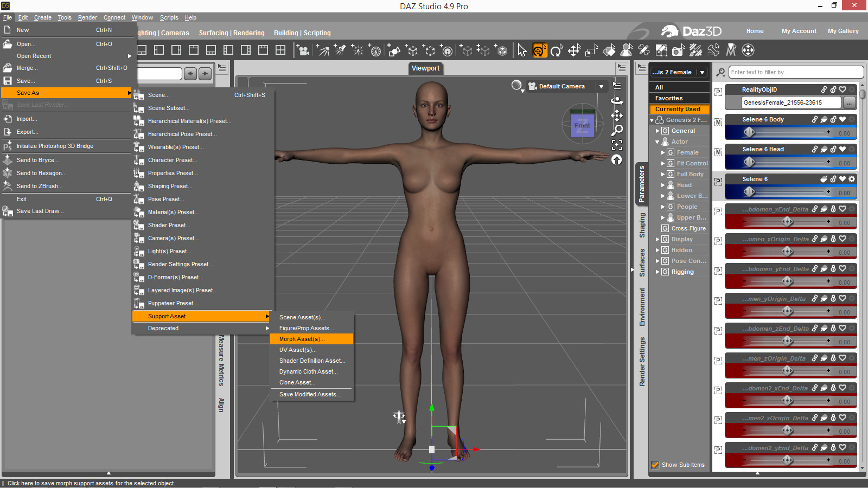This screenshot has height=488, width=868.
Task: Select the Translate tool
Action: (574, 50)
